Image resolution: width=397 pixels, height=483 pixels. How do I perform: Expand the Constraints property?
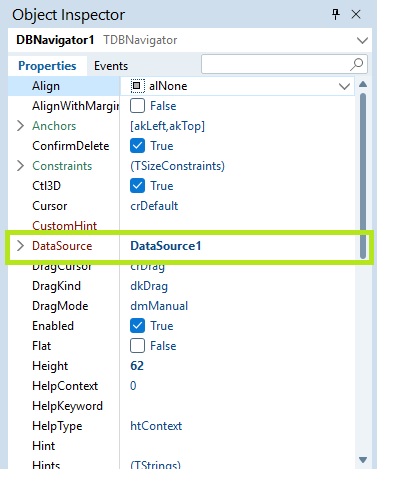[x=20, y=166]
